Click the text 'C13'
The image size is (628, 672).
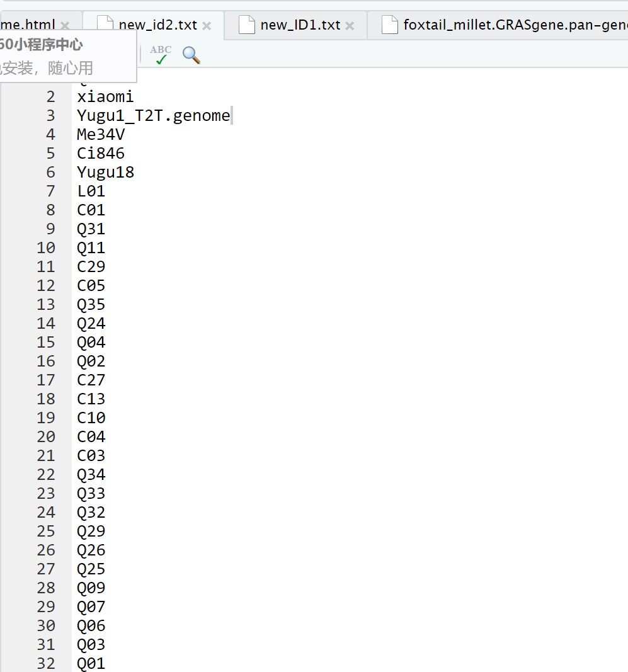point(91,399)
